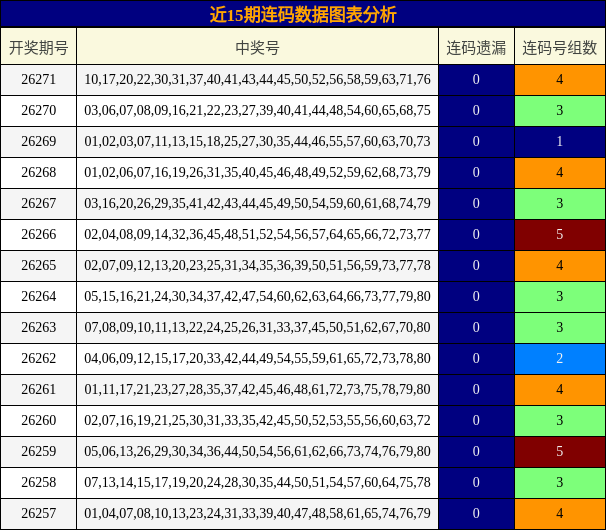Click orange group count 4 for 26271
Image resolution: width=606 pixels, height=530 pixels.
tap(560, 80)
